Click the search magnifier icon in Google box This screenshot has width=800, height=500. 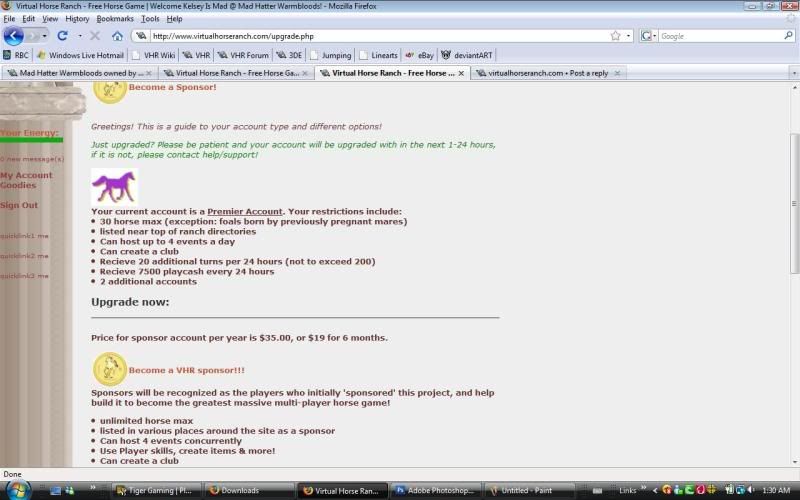click(788, 36)
